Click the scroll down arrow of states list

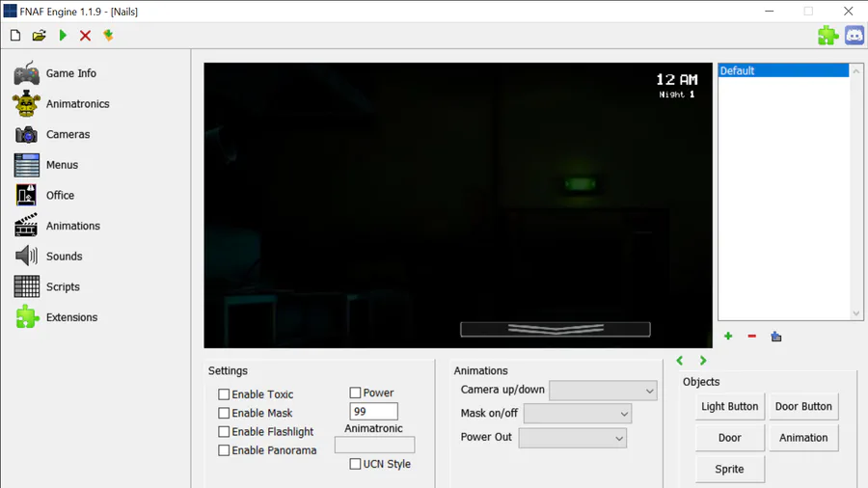856,313
